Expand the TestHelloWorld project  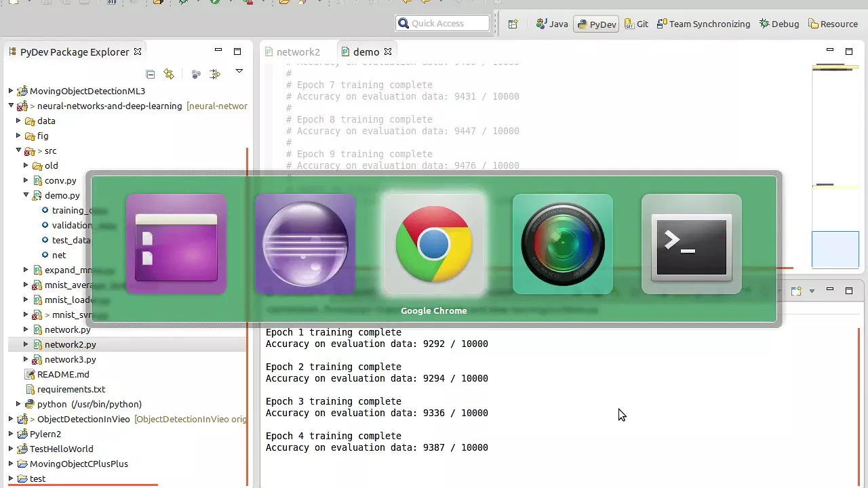(11, 449)
